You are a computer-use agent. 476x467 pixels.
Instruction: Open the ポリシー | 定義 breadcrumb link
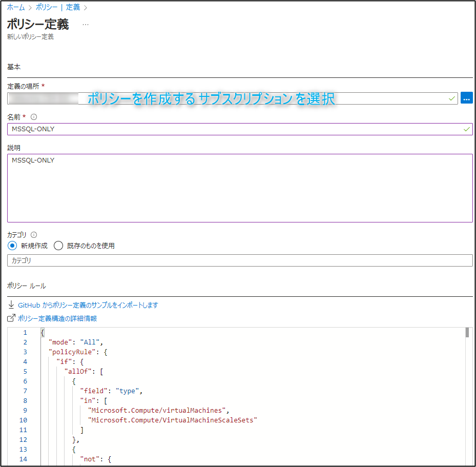pyautogui.click(x=58, y=7)
